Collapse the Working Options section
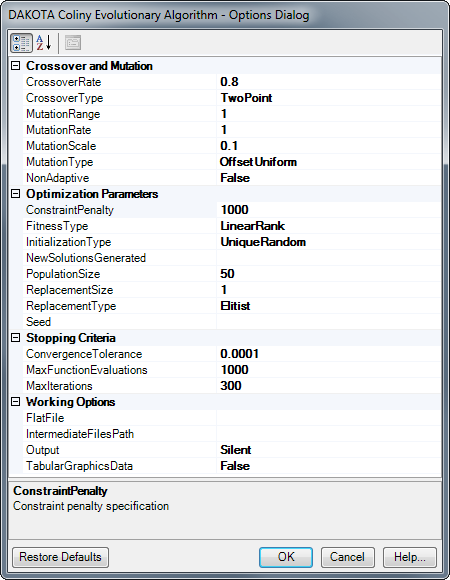450x580 pixels. coord(16,402)
